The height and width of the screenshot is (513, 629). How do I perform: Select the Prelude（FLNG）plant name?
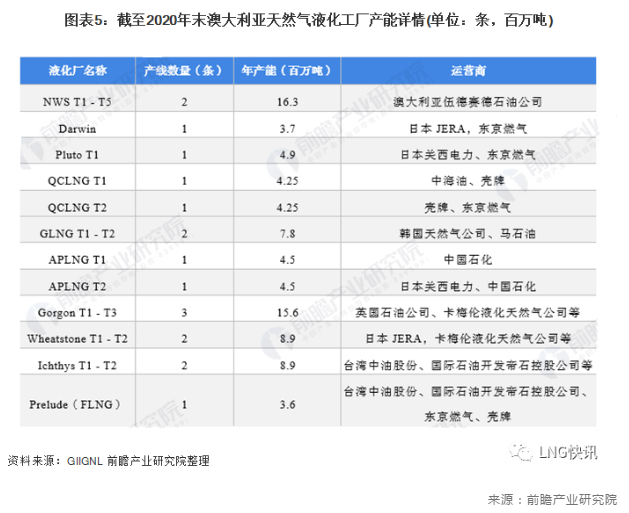pos(75,405)
